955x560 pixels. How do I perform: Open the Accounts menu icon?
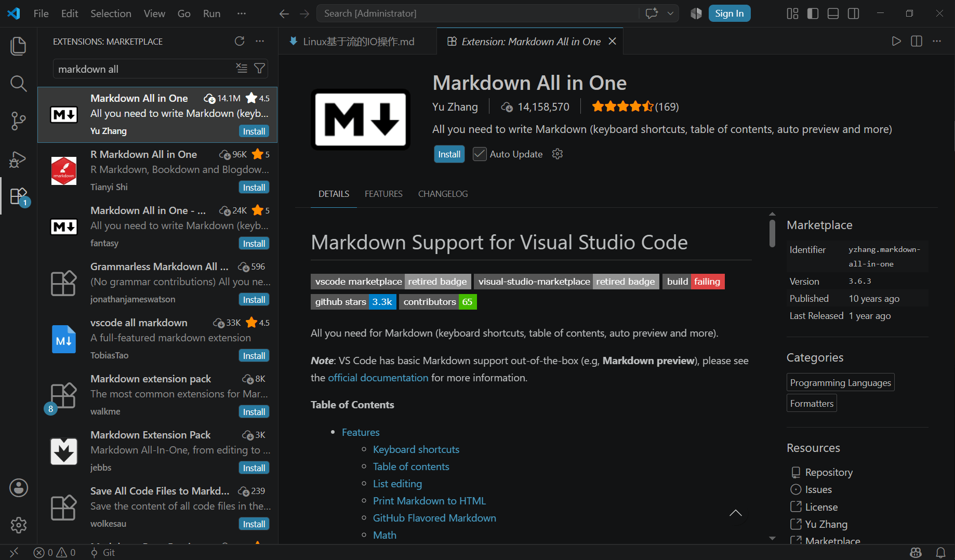(19, 488)
